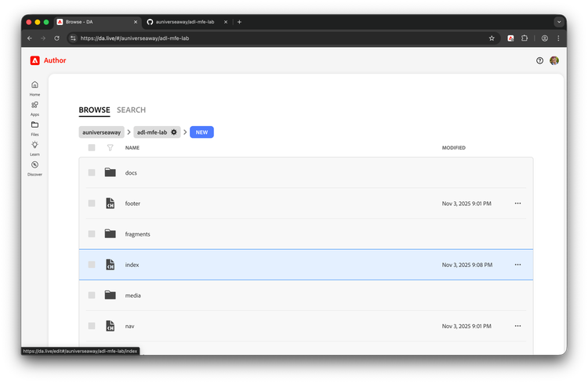The width and height of the screenshot is (588, 383).
Task: Click the filter funnel icon
Action: pos(110,147)
